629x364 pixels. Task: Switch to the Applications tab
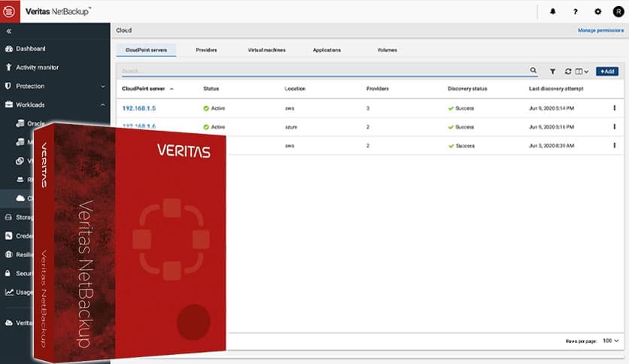pos(327,50)
